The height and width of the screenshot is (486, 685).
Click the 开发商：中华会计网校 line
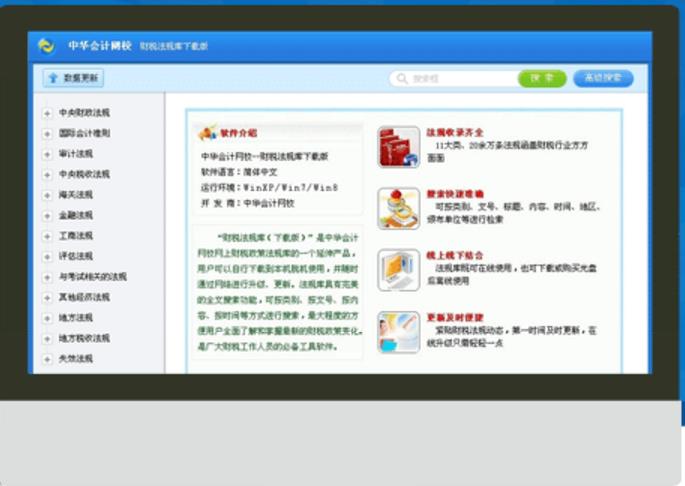[248, 203]
